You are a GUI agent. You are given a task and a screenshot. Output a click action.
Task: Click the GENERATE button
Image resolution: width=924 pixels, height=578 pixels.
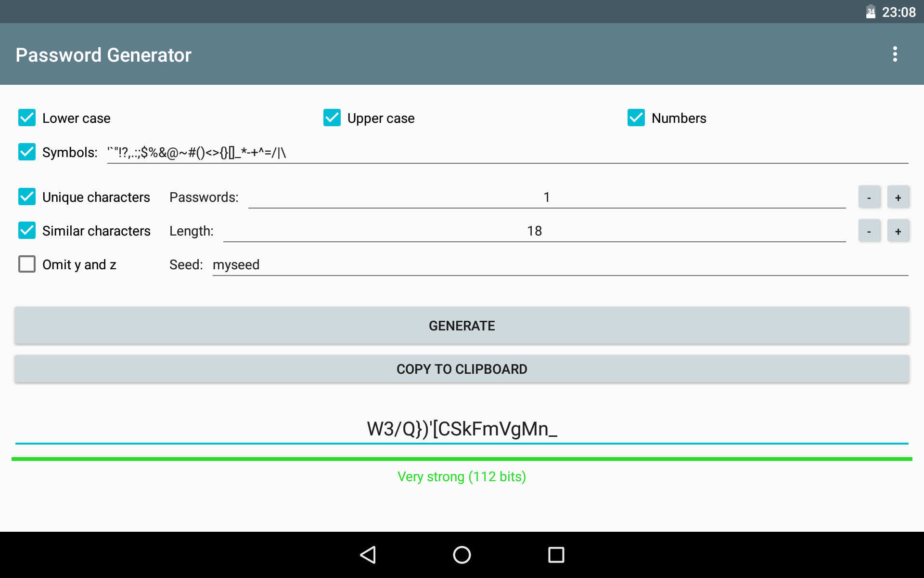click(x=462, y=326)
